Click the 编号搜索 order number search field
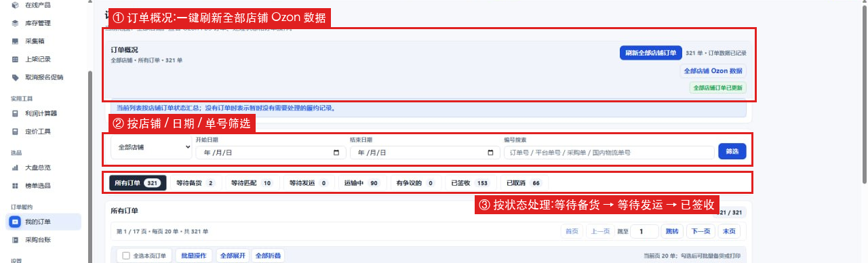This screenshot has width=868, height=263. (x=608, y=153)
